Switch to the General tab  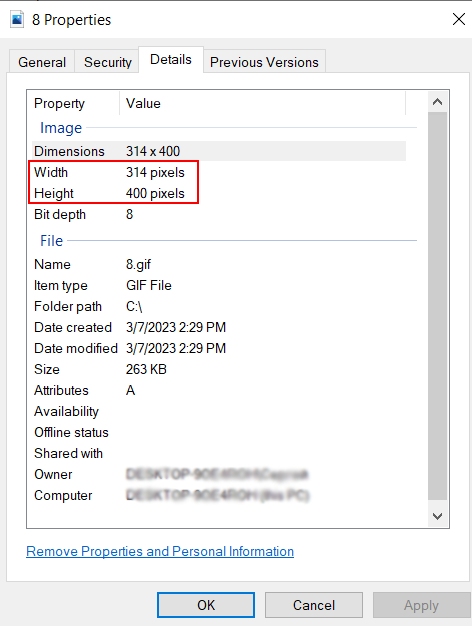(x=42, y=62)
